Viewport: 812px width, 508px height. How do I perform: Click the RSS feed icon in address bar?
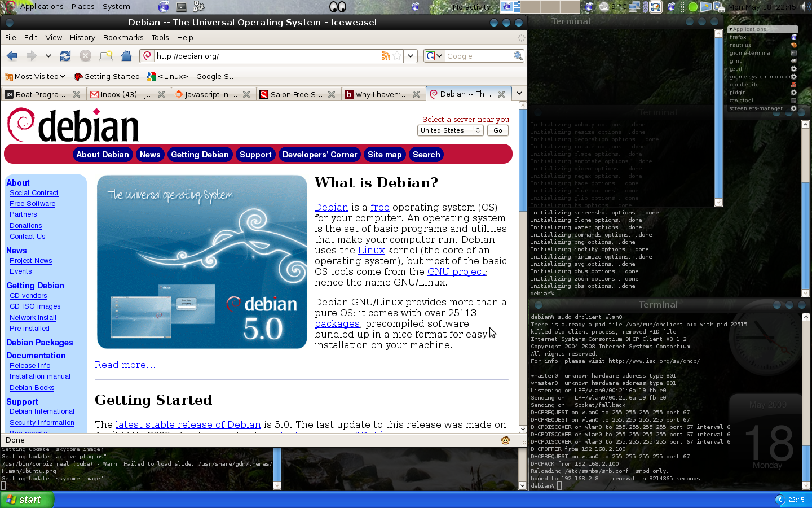pyautogui.click(x=386, y=56)
